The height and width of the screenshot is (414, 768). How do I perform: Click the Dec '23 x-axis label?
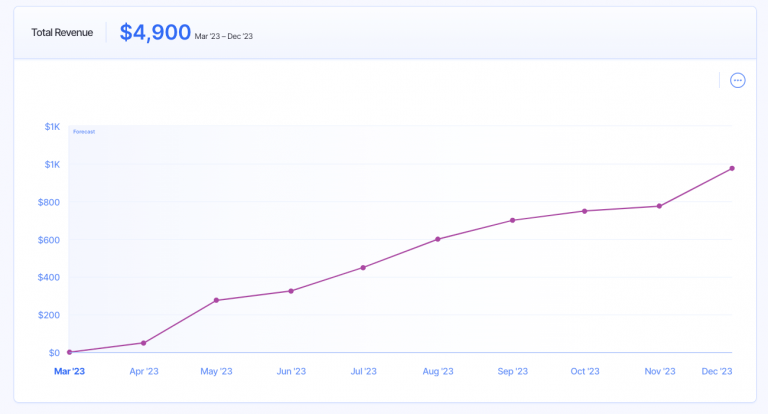[x=717, y=371]
